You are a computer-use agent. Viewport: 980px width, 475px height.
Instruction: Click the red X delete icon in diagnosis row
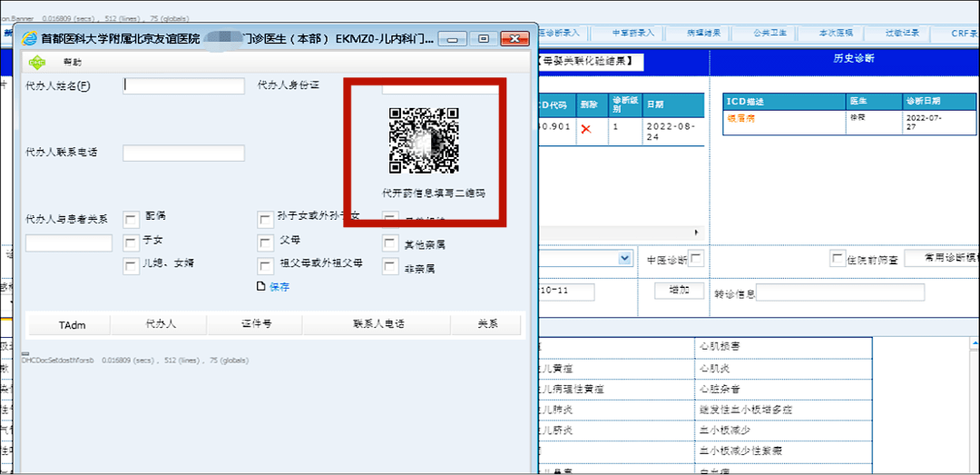[585, 129]
